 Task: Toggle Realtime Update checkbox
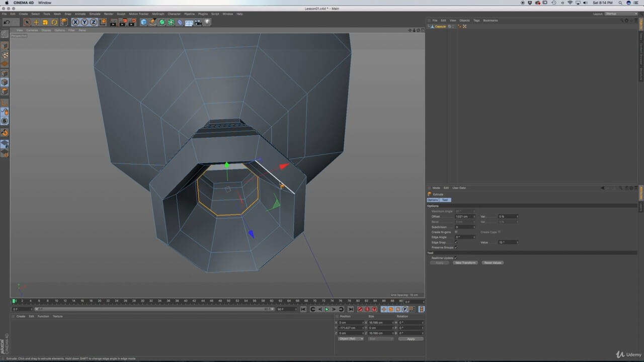coord(456,258)
